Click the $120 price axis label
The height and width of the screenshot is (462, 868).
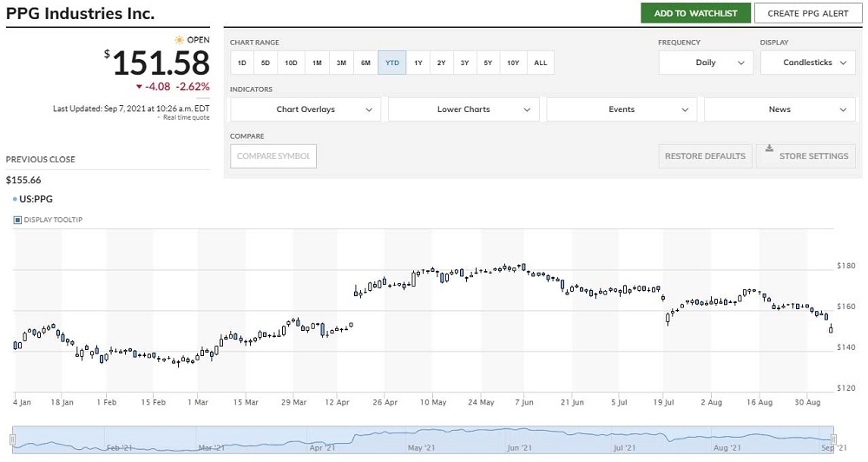[x=845, y=388]
